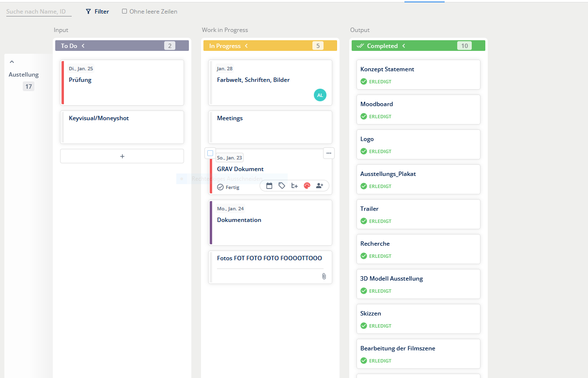Collapse the To Do column with its chevron
588x378 pixels.
click(x=83, y=46)
